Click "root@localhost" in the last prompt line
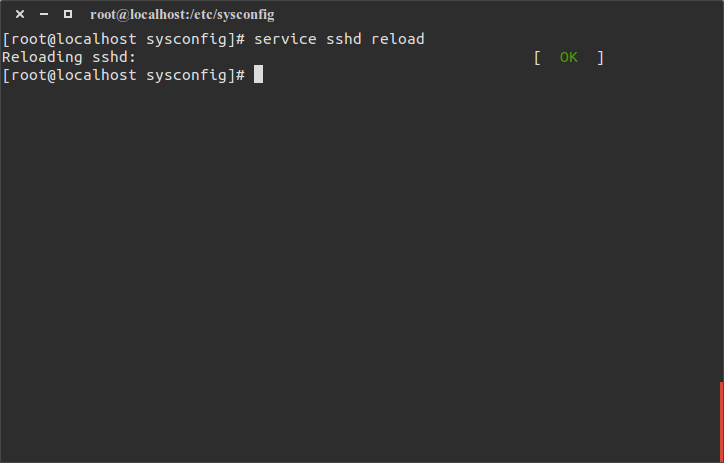This screenshot has width=724, height=463. (x=69, y=75)
